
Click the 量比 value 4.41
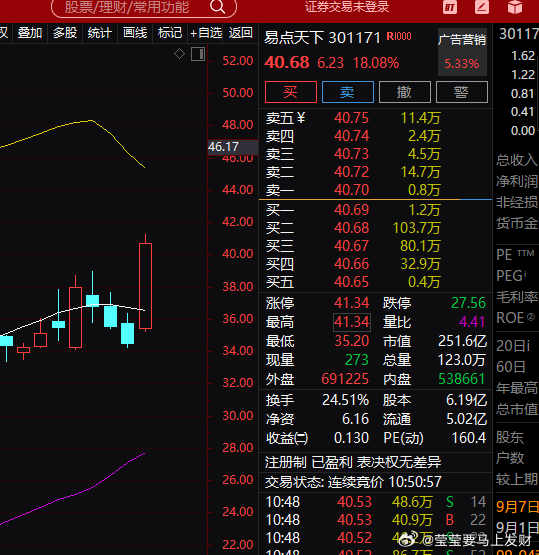click(472, 322)
